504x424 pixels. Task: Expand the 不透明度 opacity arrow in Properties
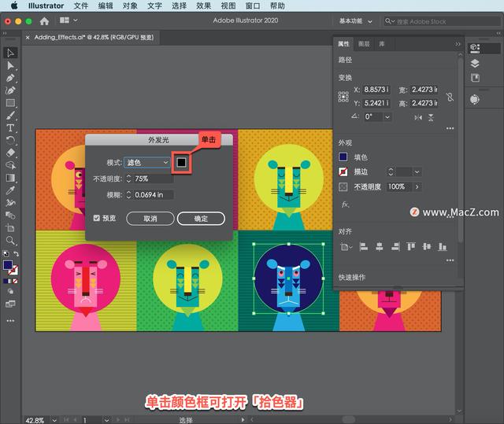pyautogui.click(x=417, y=187)
